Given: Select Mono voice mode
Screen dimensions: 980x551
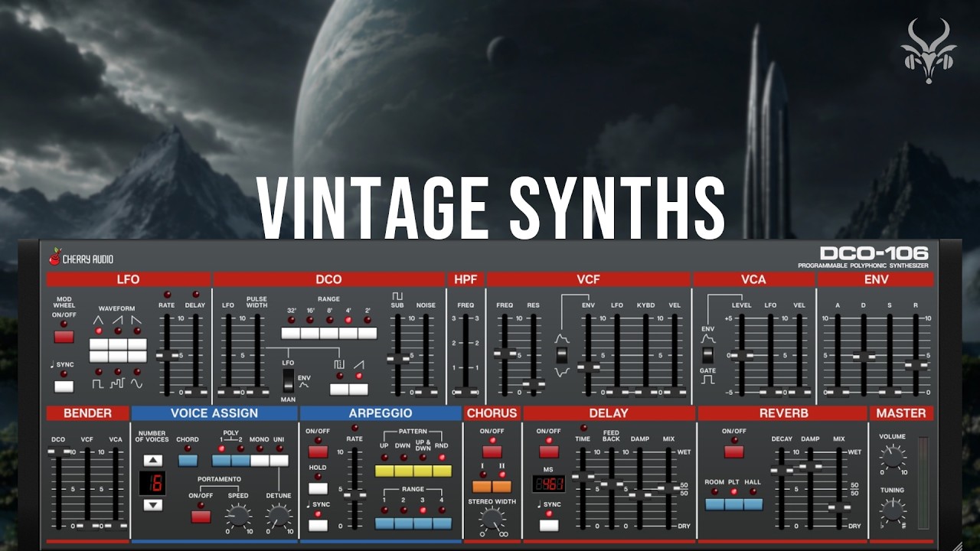Looking at the screenshot, I should pos(260,461).
